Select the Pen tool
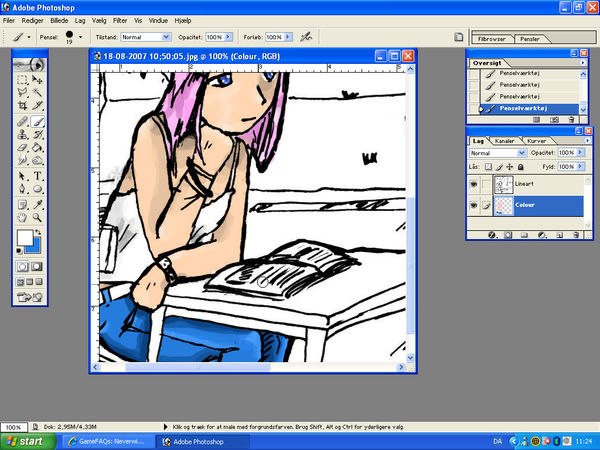Viewport: 600px width, 450px height. [22, 189]
